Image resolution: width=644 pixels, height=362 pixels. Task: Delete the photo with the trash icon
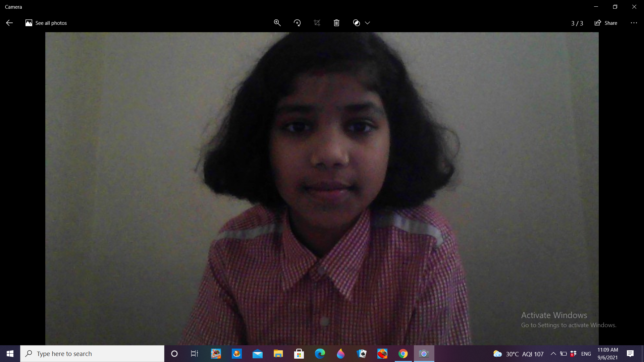[x=336, y=23]
